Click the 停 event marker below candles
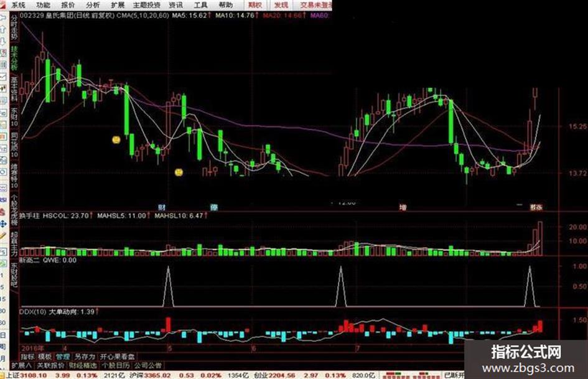Screen dimensions: 588x379 point(214,207)
